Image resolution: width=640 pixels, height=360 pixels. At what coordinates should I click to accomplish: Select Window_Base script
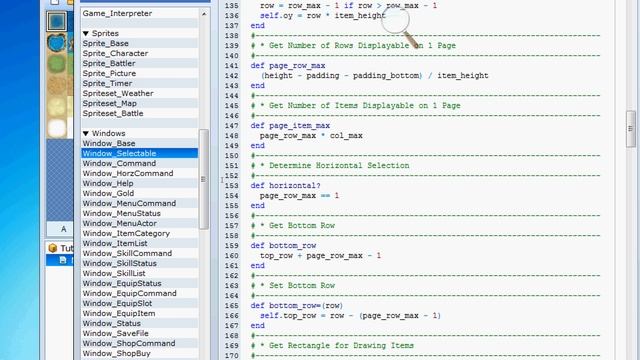click(x=140, y=143)
